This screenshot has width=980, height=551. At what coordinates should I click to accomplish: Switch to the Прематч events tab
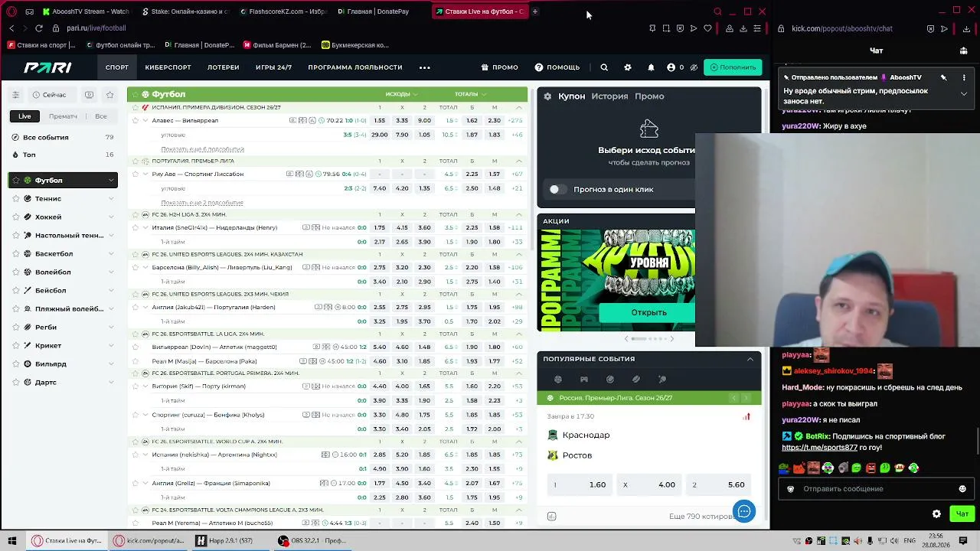(63, 116)
